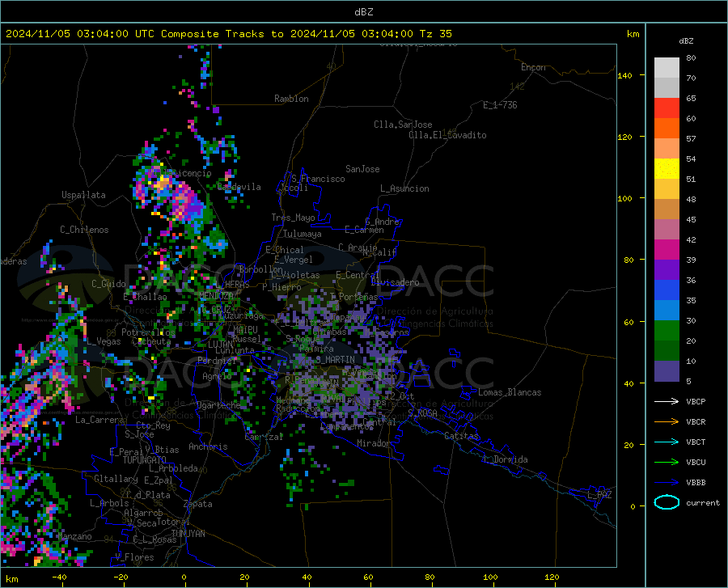
Task: Click the Uspallata place label on map
Action: tap(83, 195)
